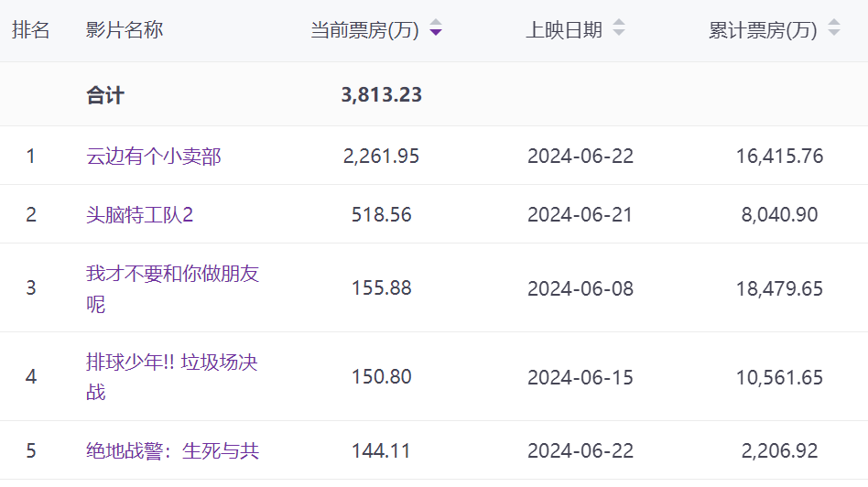Click the 累计票房(万) column header text

click(x=763, y=30)
